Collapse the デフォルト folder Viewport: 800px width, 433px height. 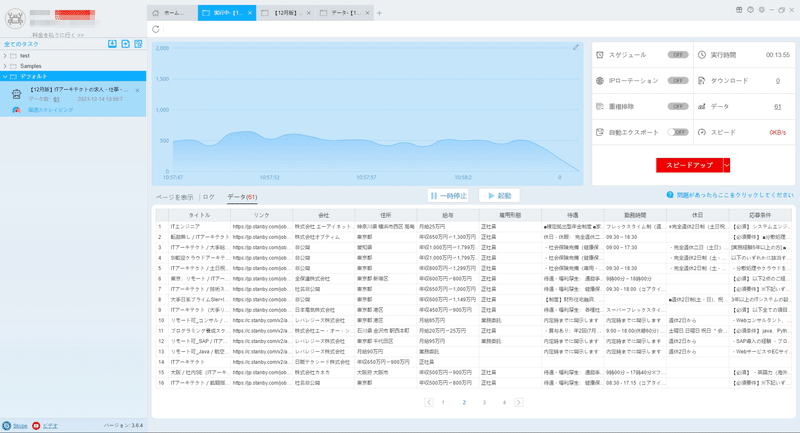coord(5,77)
